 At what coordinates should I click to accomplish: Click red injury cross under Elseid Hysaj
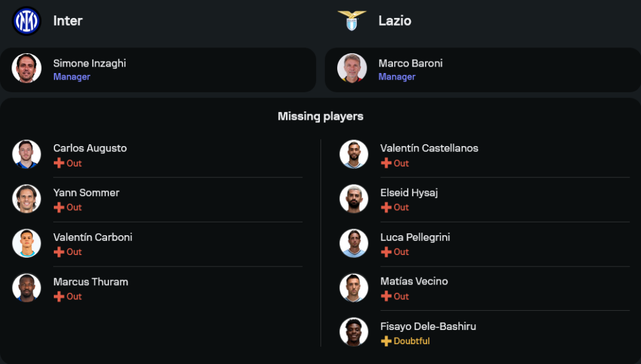click(386, 207)
